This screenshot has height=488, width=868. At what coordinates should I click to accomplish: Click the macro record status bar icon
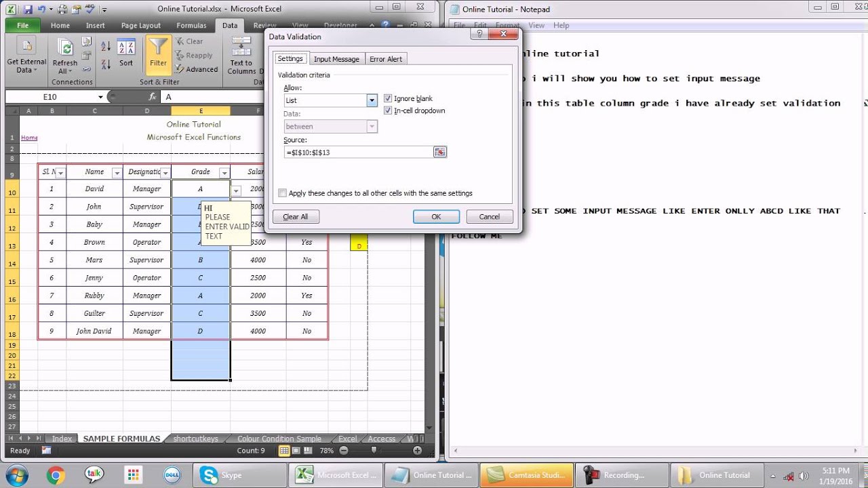(x=46, y=450)
